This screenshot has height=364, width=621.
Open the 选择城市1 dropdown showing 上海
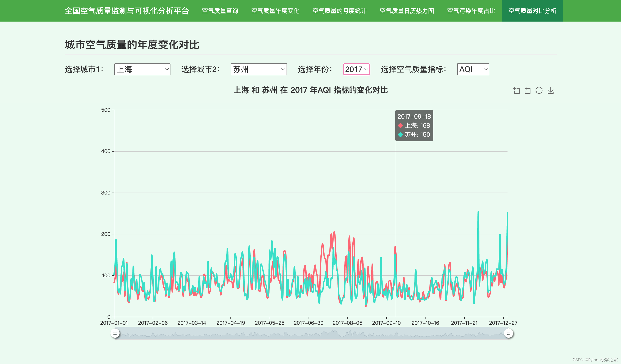pyautogui.click(x=142, y=69)
